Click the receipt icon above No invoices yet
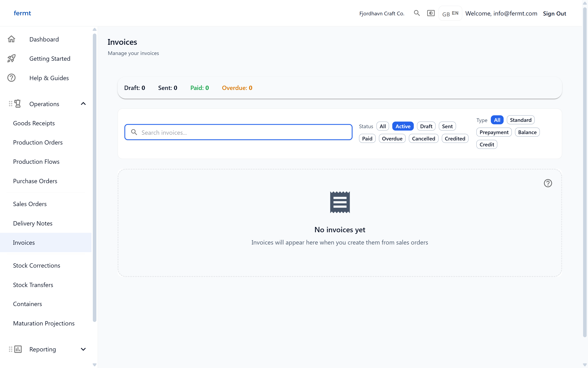Viewport: 588px width, 368px height. (340, 202)
